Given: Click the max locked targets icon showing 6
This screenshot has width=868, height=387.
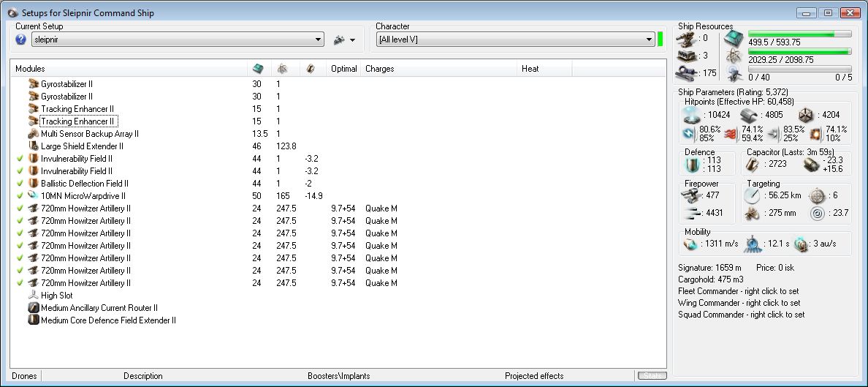Looking at the screenshot, I should coord(817,195).
